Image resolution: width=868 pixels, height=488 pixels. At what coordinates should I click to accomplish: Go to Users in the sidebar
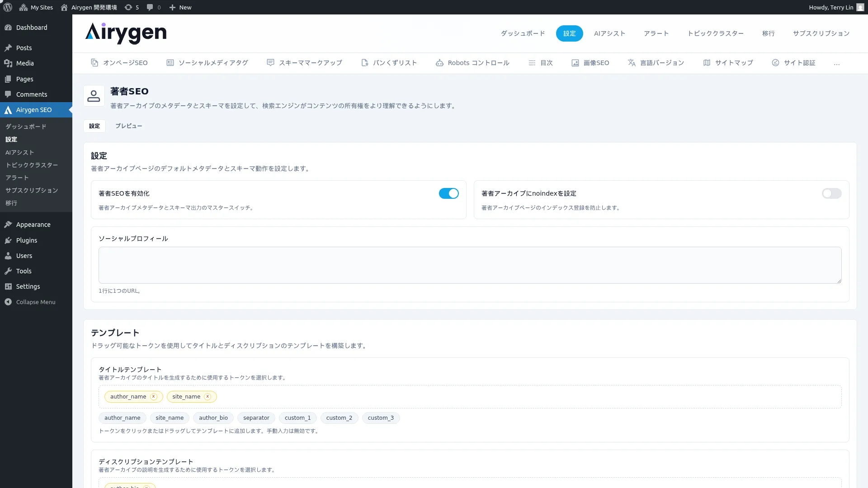(x=36, y=256)
